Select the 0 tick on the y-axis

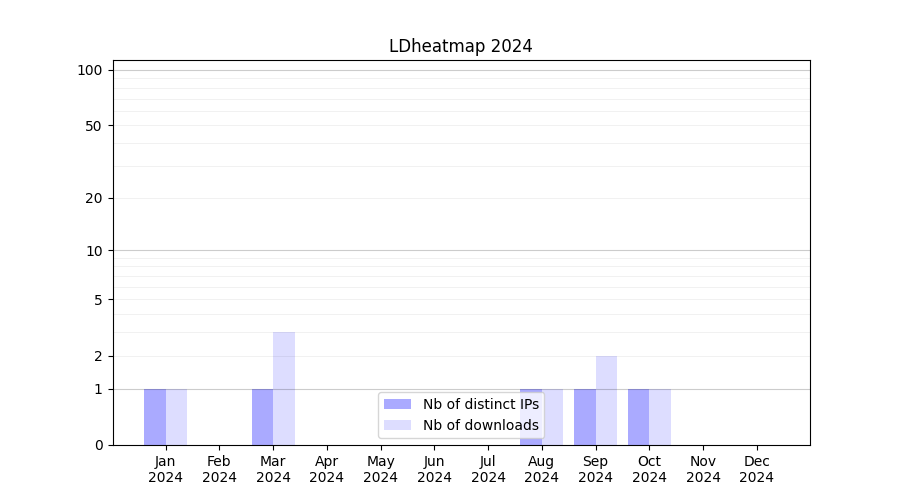coord(98,445)
